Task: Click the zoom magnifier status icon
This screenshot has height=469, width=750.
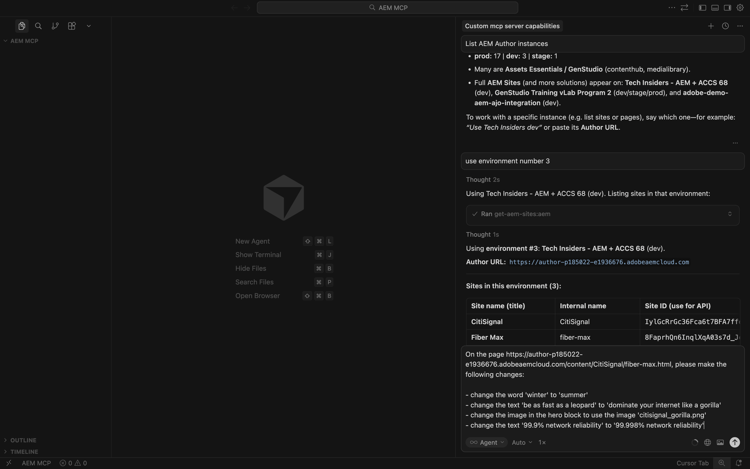Action: click(722, 463)
